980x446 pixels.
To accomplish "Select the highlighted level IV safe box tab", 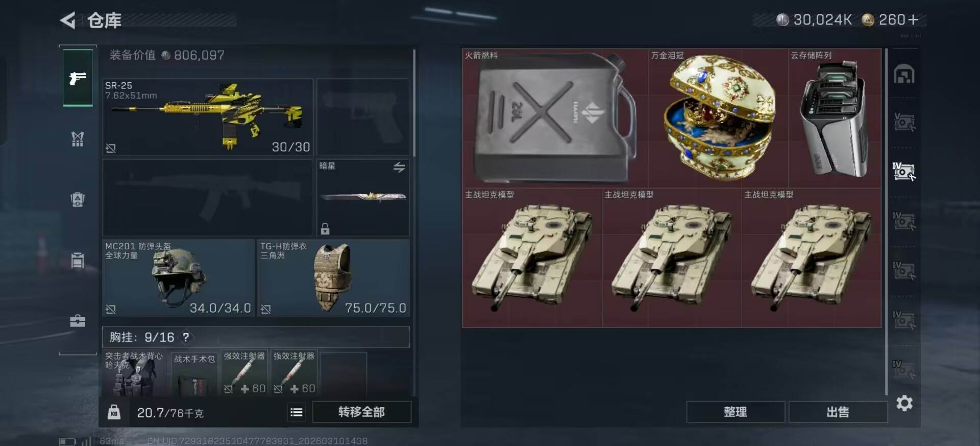I will tap(904, 172).
